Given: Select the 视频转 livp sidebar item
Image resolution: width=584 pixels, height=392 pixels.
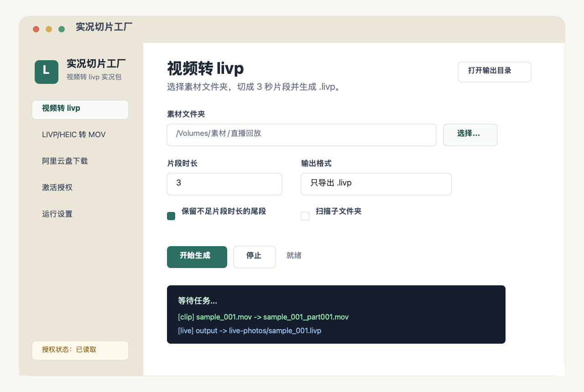Looking at the screenshot, I should point(80,110).
